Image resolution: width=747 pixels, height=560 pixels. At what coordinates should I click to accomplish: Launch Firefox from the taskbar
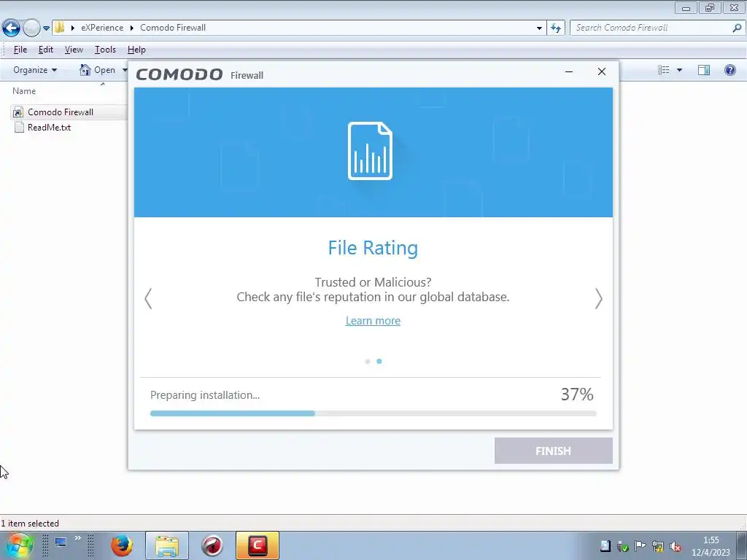click(122, 545)
